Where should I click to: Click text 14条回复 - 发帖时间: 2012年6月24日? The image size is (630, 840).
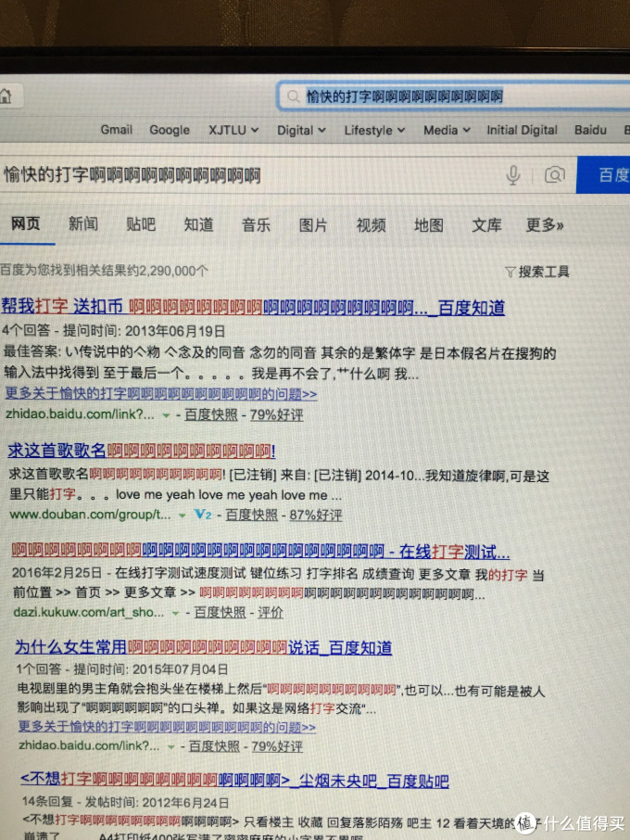(125, 802)
